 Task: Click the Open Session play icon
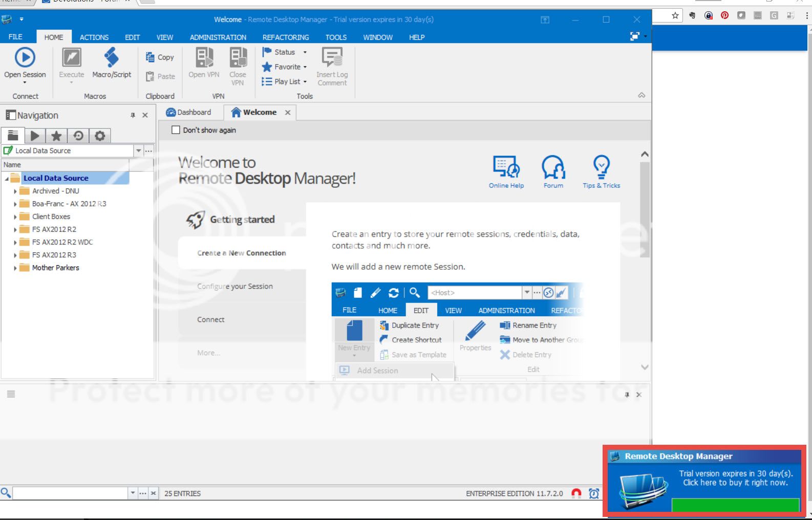[25, 57]
